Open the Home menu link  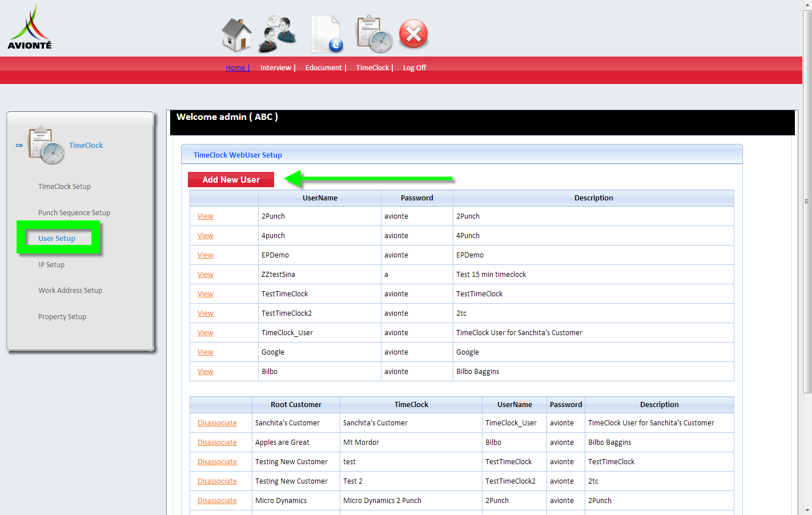(238, 67)
